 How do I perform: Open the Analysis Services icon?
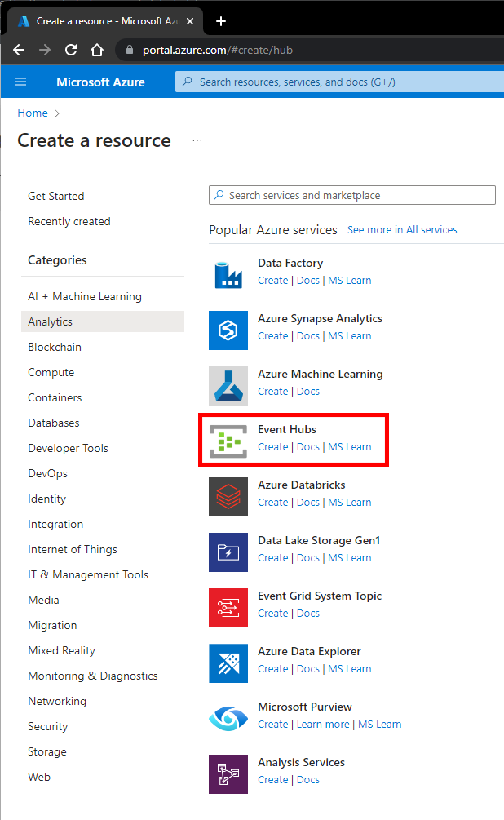[228, 774]
